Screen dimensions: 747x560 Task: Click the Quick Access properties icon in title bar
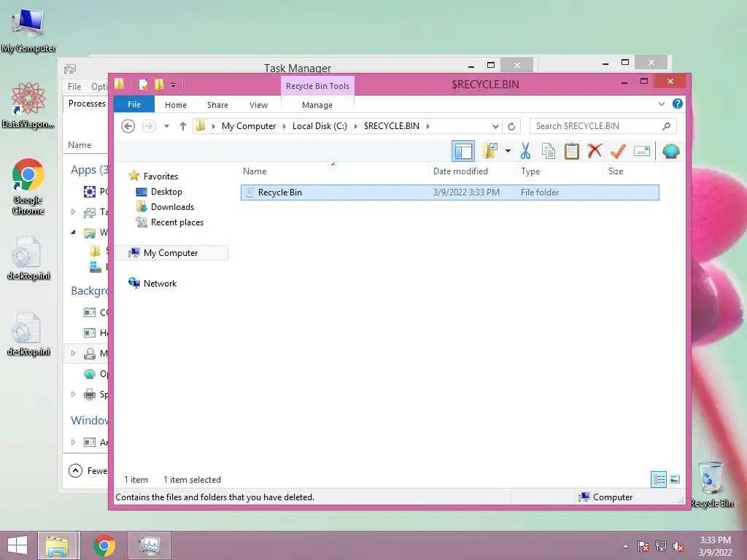144,85
